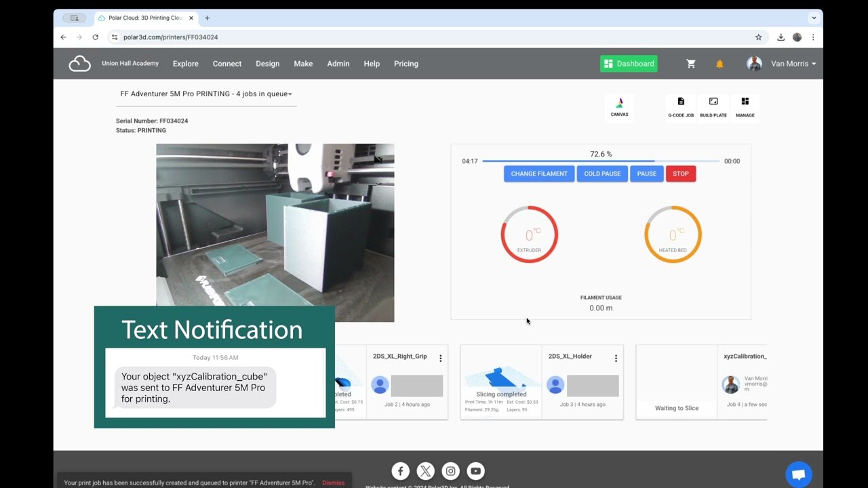868x488 pixels.
Task: Open the Explore menu
Action: [186, 64]
